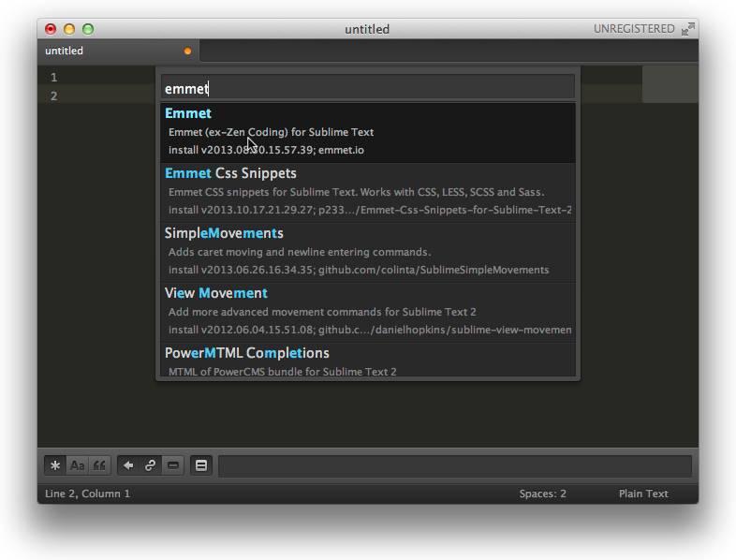Select SimpleMovements package entry

[x=368, y=253]
